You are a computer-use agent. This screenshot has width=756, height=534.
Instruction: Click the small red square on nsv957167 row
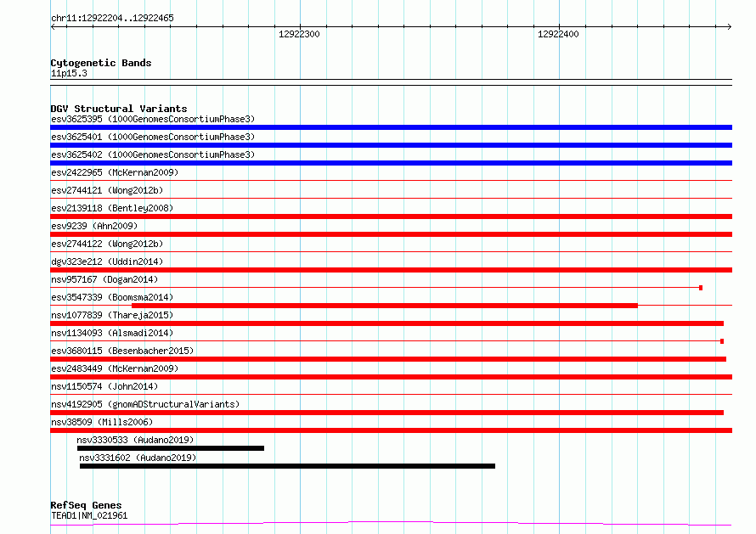tap(701, 288)
